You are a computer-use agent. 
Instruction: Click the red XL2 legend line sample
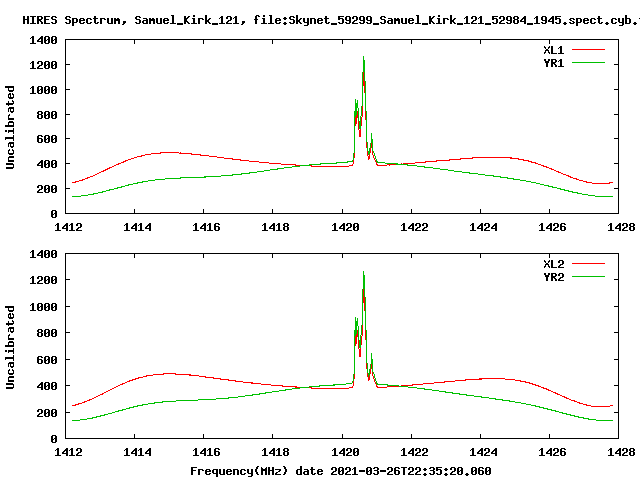point(588,264)
